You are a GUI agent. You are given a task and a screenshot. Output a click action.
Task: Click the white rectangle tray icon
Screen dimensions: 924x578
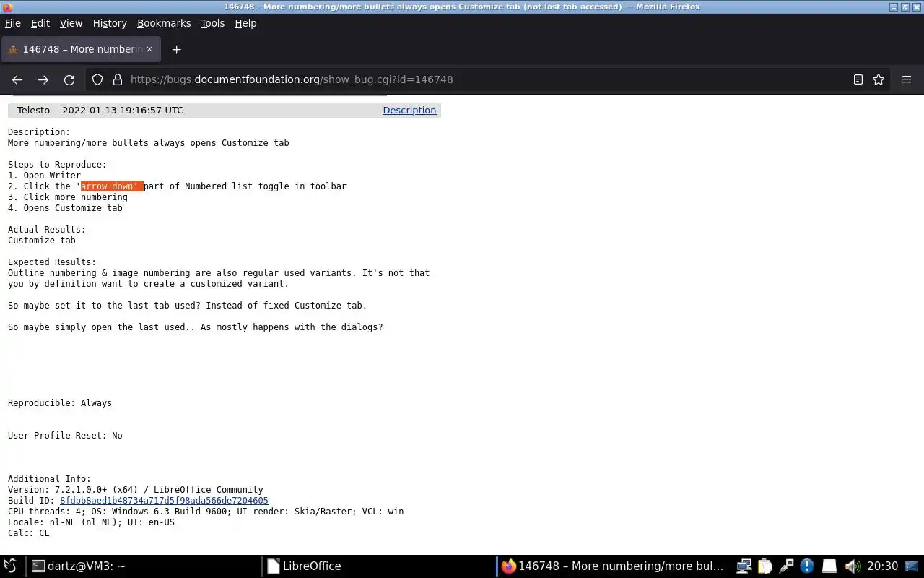pyautogui.click(x=829, y=566)
